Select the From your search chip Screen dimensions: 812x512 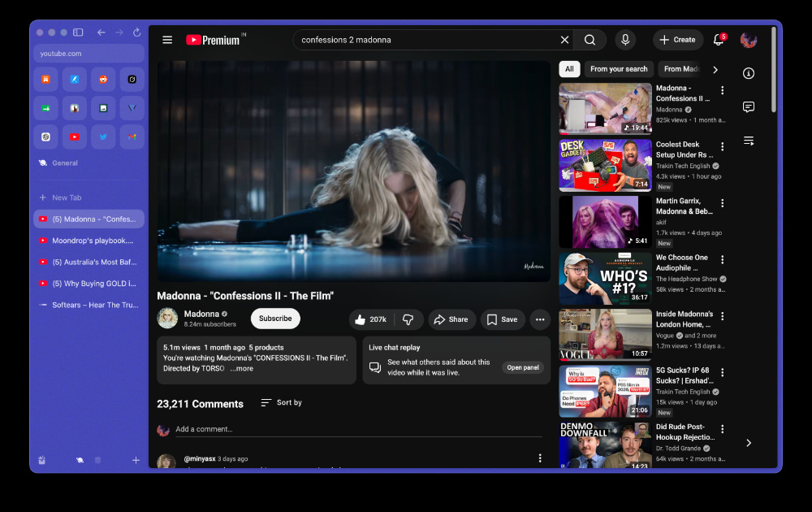point(619,69)
